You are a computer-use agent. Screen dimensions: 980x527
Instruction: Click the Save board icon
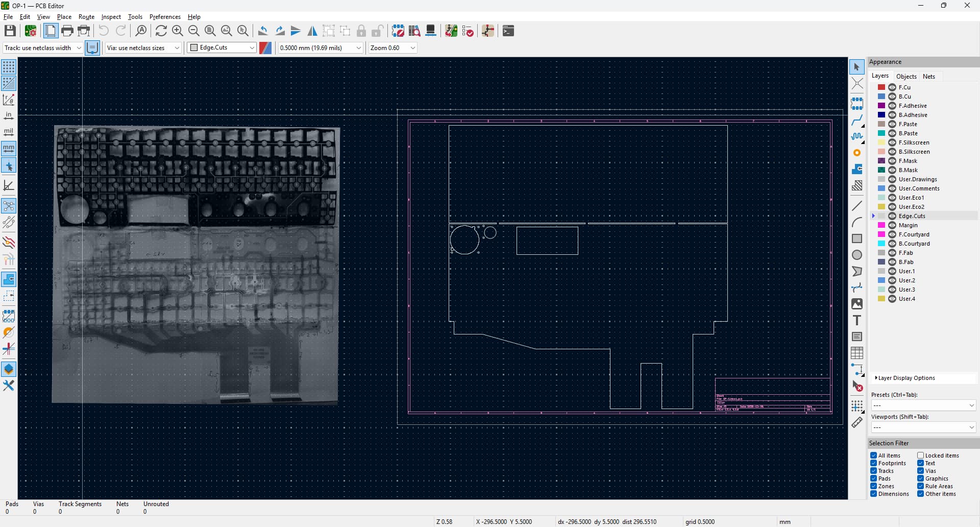[x=10, y=31]
